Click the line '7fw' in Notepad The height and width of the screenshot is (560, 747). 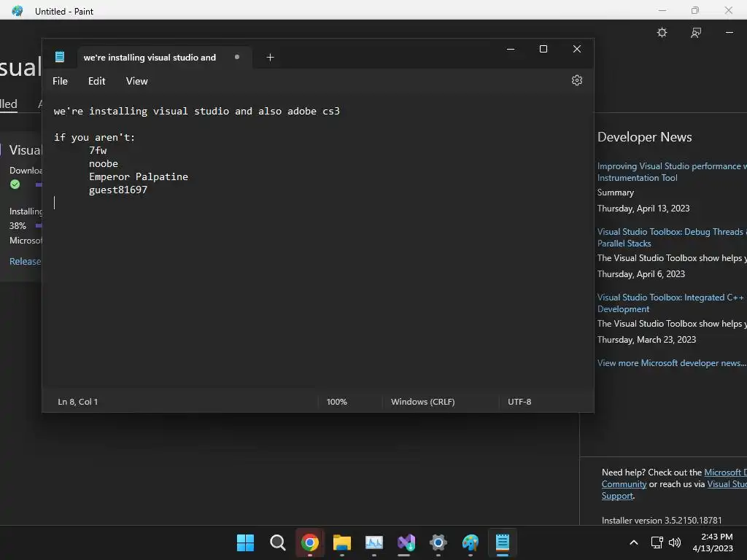98,150
